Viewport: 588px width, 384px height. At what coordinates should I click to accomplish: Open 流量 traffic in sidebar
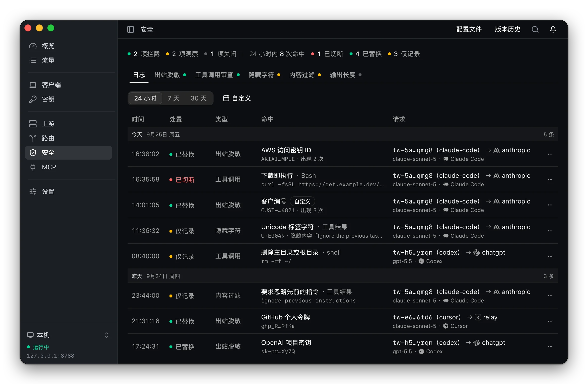[69, 60]
